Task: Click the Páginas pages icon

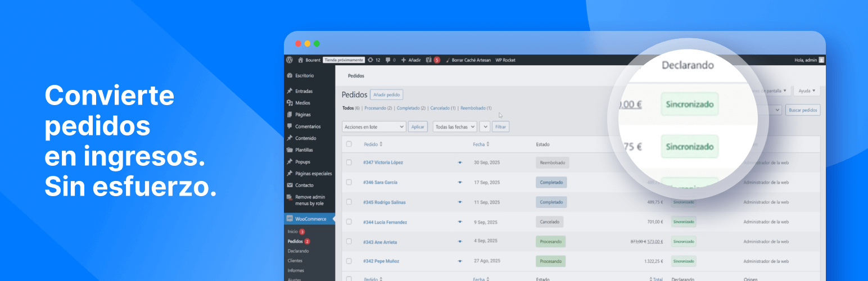Action: pyautogui.click(x=290, y=115)
